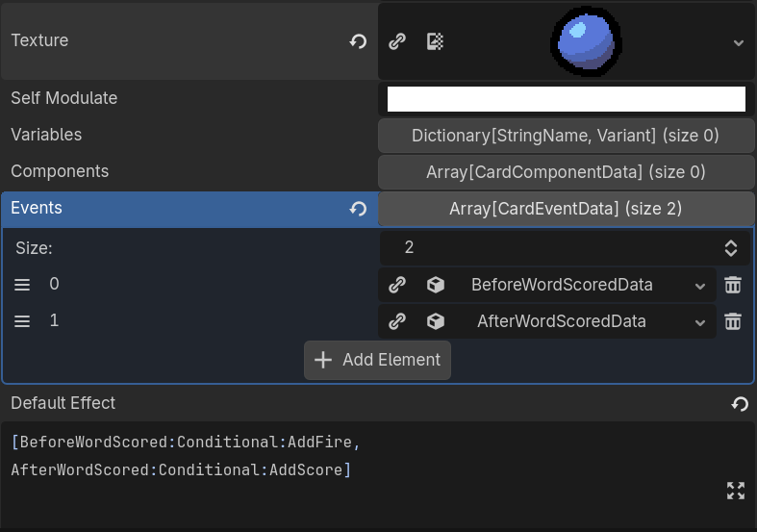Click the link icon for BeforeWordScoredData
757x532 pixels.
coord(396,285)
